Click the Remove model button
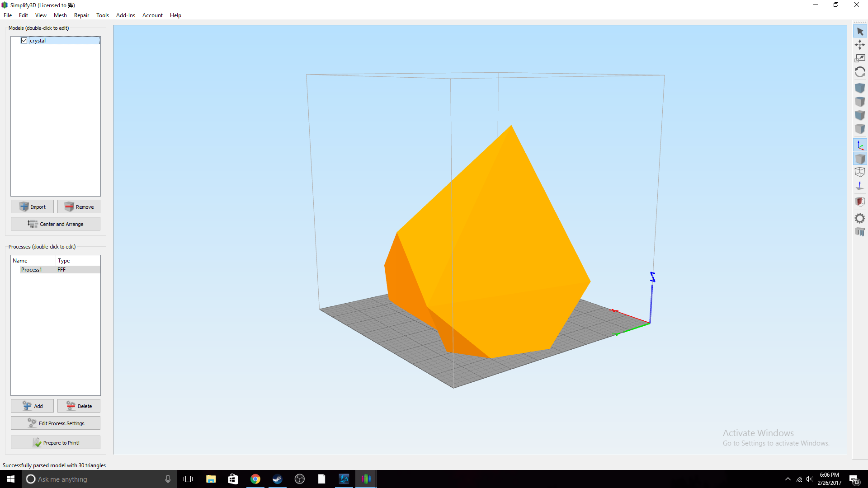Screen dimensions: 868x488 [79, 206]
